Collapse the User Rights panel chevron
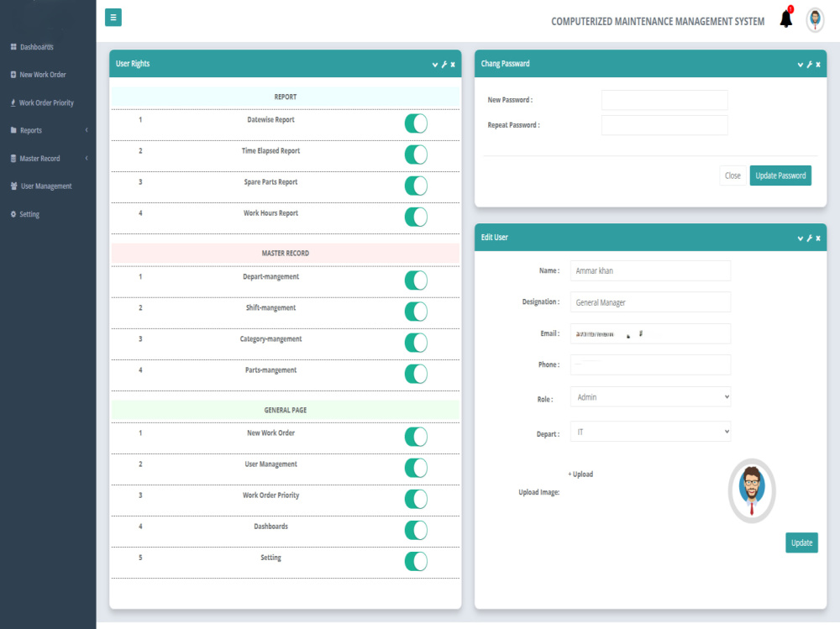Viewport: 840px width, 629px height. (x=435, y=65)
